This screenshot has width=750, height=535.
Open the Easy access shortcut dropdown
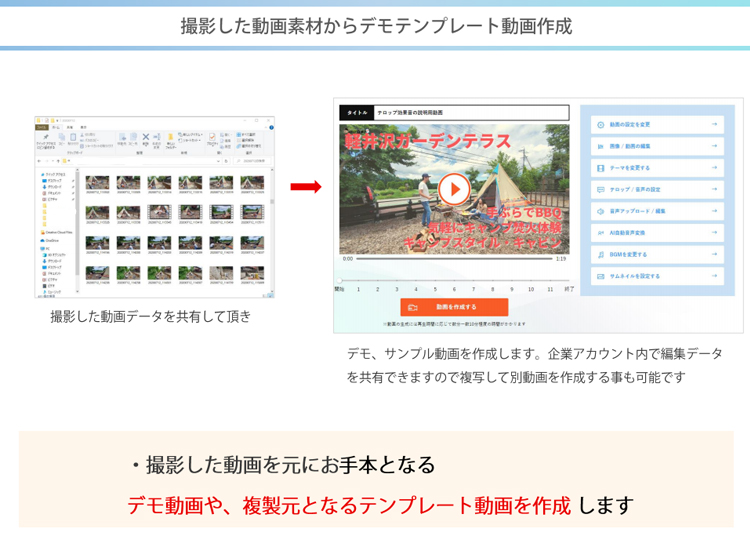tap(190, 140)
